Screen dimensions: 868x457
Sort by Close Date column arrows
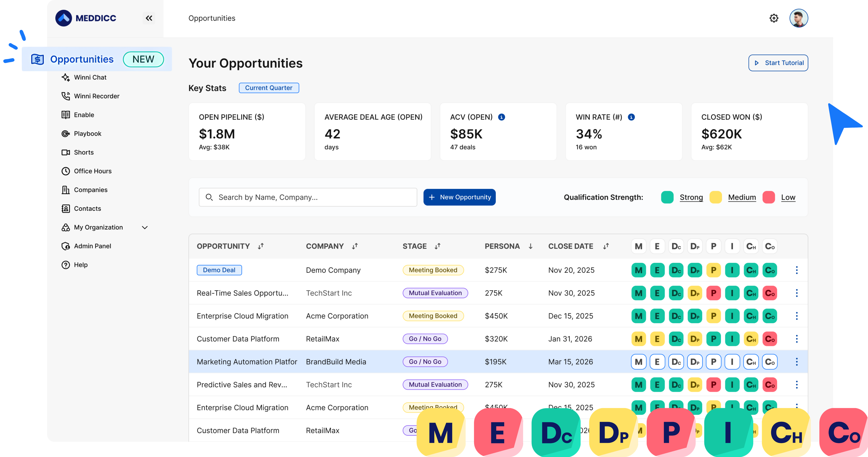(x=606, y=246)
